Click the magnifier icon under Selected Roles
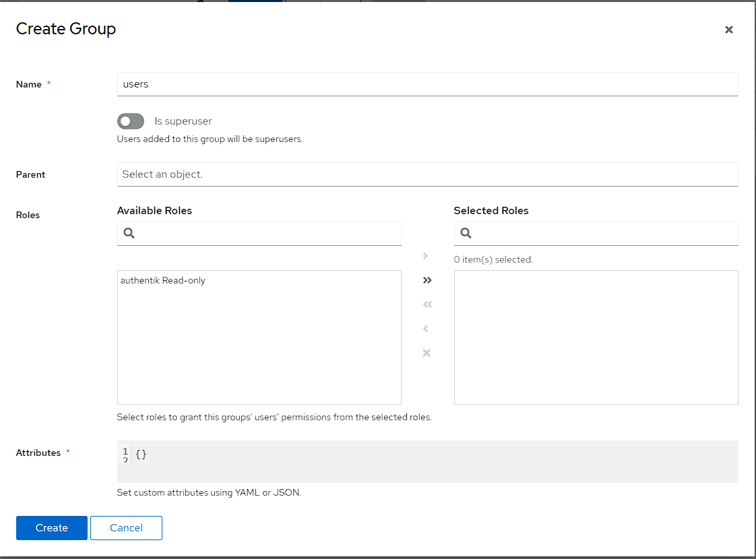756x559 pixels. pos(466,234)
